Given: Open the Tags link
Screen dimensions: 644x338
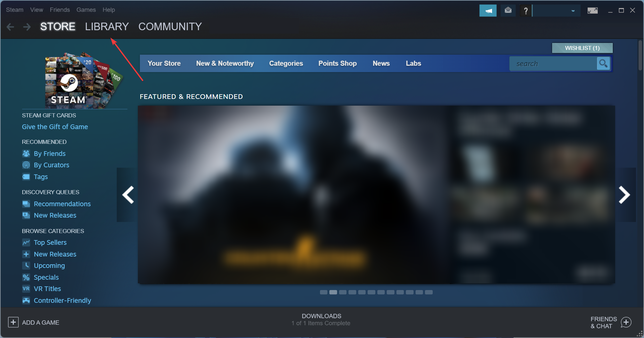Looking at the screenshot, I should (41, 177).
